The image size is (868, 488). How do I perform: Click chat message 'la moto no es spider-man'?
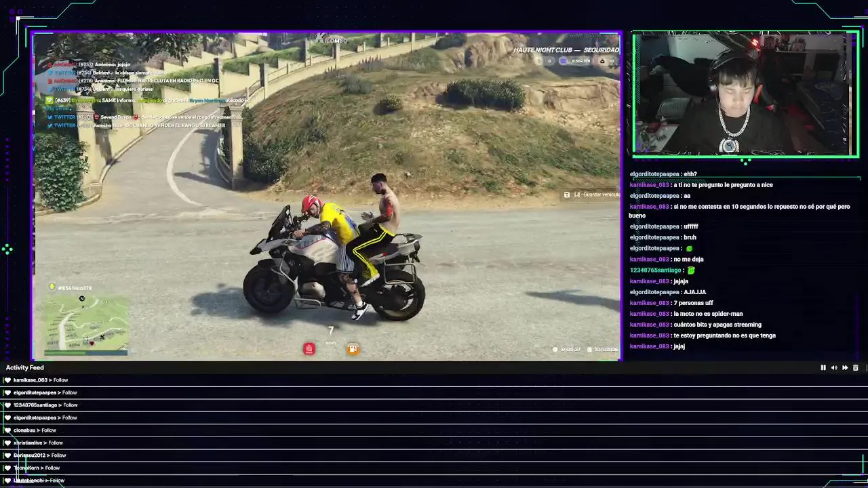pyautogui.click(x=708, y=314)
